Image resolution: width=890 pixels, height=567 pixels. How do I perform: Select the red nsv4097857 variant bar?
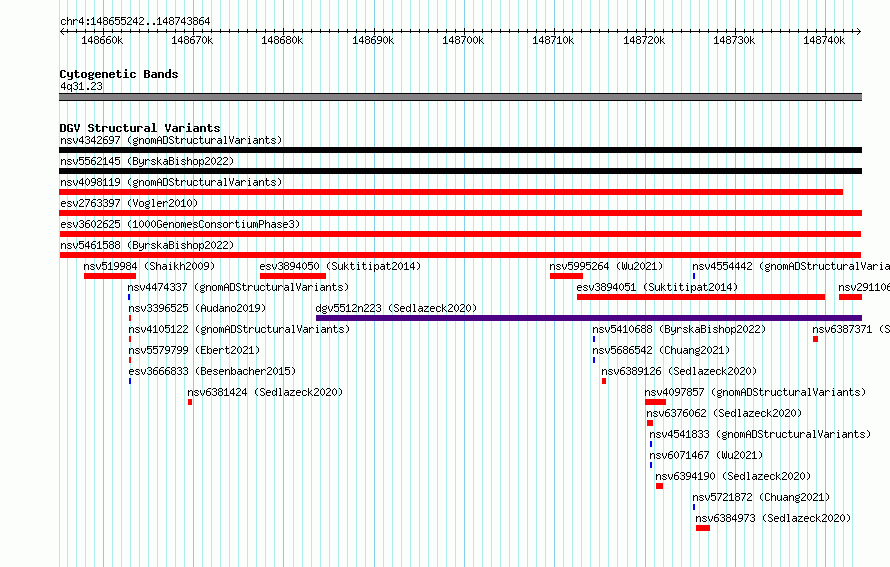[656, 402]
